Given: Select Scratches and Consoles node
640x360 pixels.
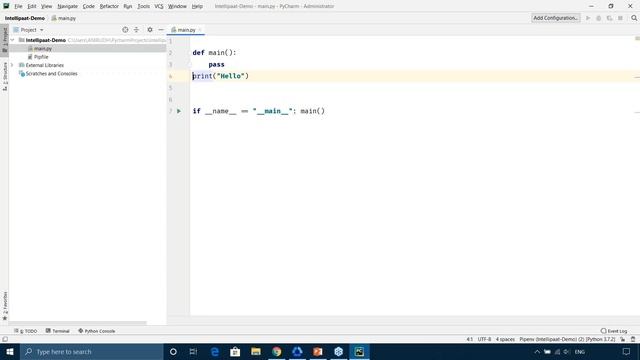Looking at the screenshot, I should pos(51,74).
